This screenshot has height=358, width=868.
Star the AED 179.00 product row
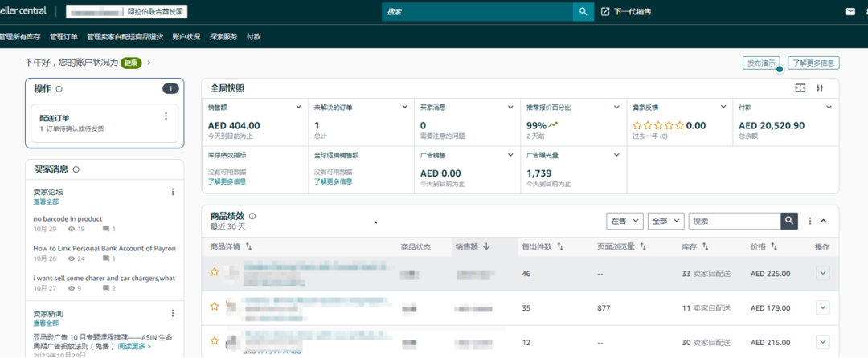215,306
